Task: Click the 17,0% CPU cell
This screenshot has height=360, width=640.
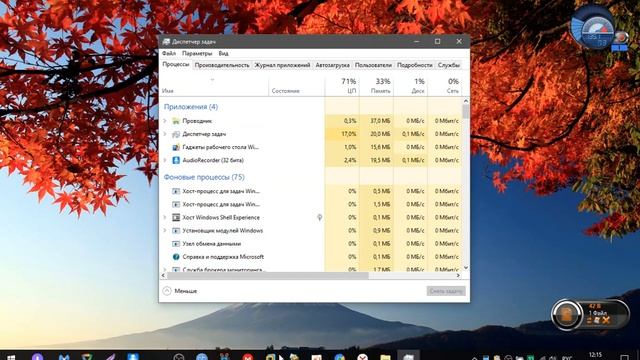Action: point(342,134)
